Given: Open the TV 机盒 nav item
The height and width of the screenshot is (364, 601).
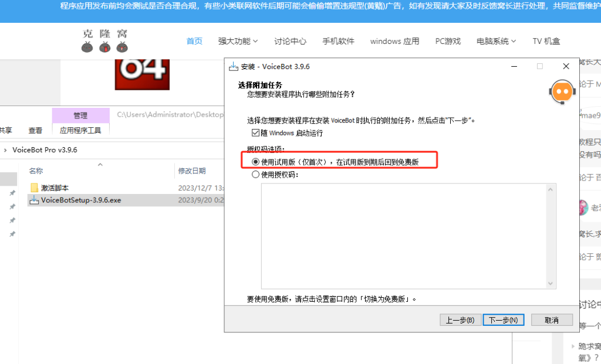Looking at the screenshot, I should click(x=546, y=41).
